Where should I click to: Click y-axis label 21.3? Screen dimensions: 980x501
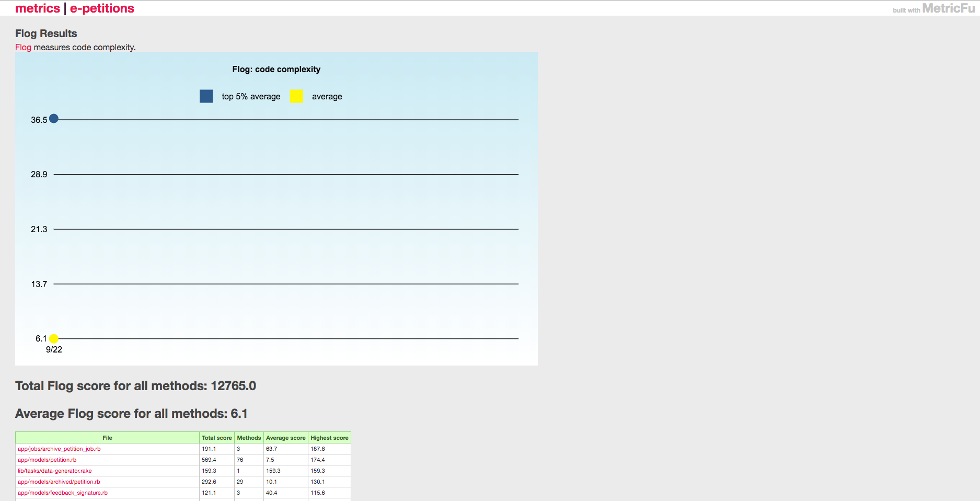click(x=39, y=229)
